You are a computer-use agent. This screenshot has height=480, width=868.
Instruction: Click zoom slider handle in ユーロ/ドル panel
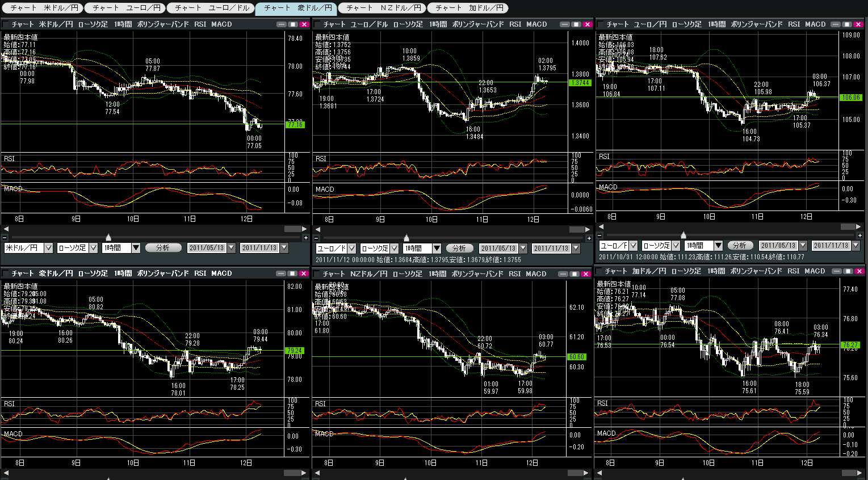[406, 238]
